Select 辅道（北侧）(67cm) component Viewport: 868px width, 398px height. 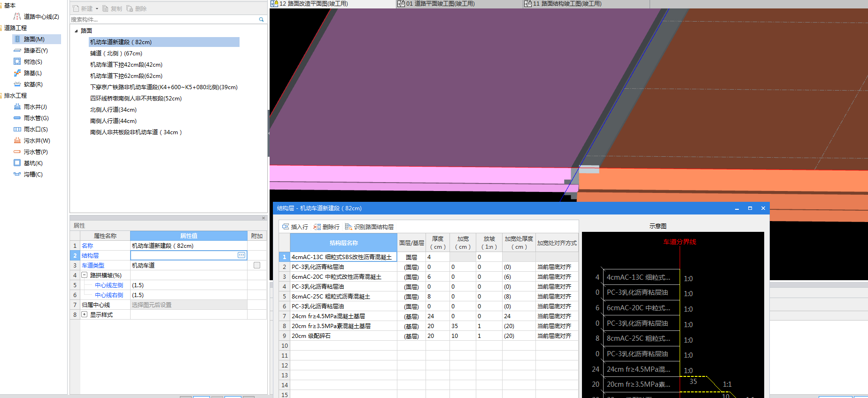[x=116, y=54]
